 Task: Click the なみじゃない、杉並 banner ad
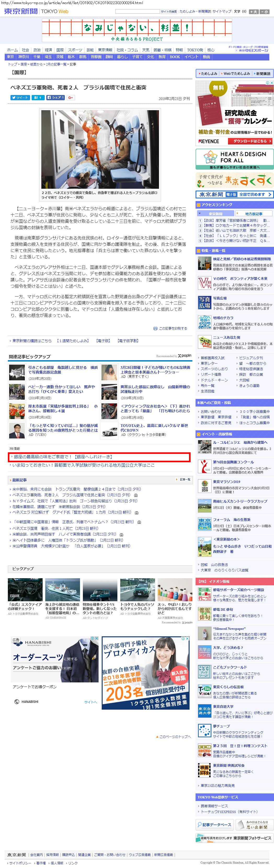[137, 30]
